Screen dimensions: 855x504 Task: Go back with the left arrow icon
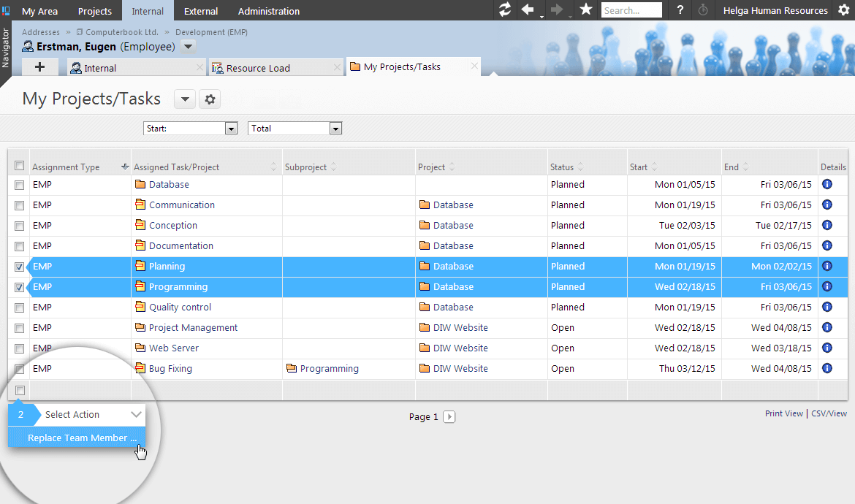tap(528, 9)
